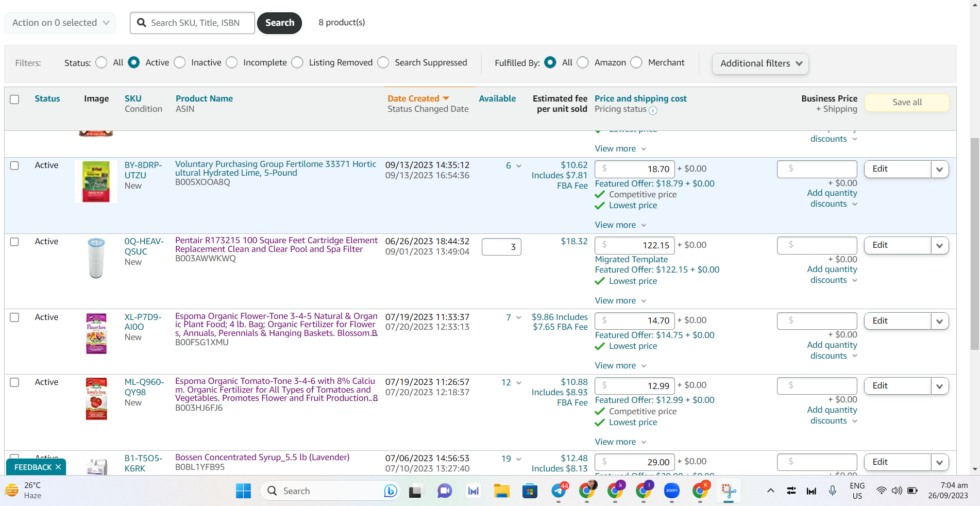980x506 pixels.
Task: Click the Date Created sort arrow
Action: point(446,98)
